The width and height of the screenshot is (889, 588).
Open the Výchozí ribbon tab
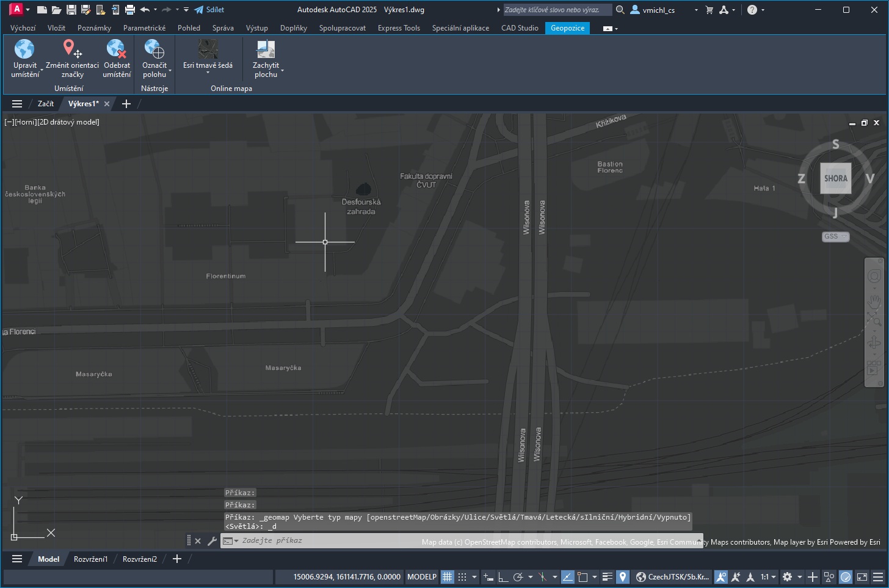coord(23,28)
